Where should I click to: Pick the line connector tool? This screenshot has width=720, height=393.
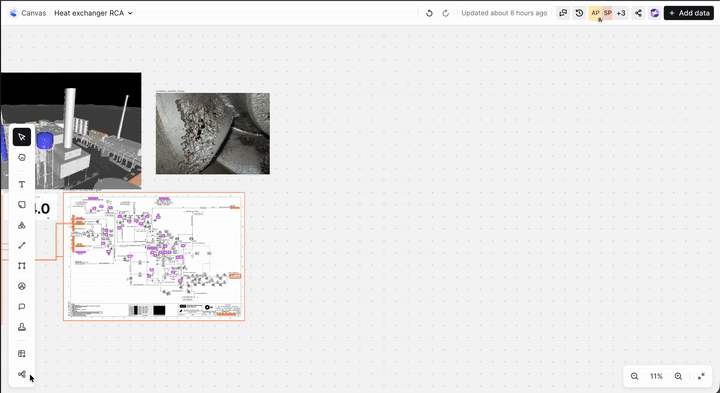click(x=22, y=246)
